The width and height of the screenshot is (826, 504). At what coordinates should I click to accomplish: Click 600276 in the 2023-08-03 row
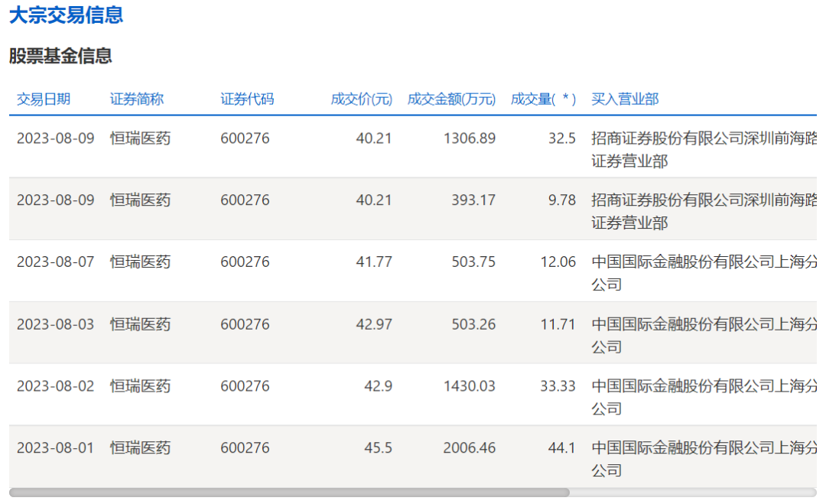point(245,324)
